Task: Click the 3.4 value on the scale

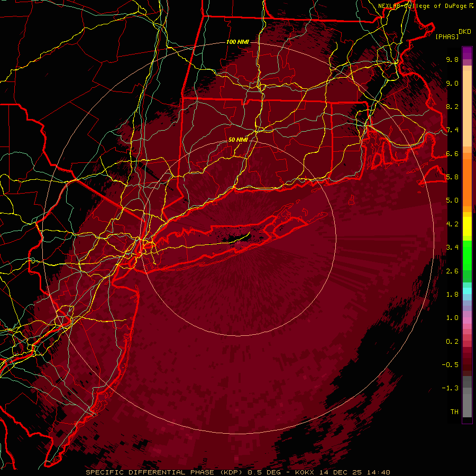Action: 452,248
